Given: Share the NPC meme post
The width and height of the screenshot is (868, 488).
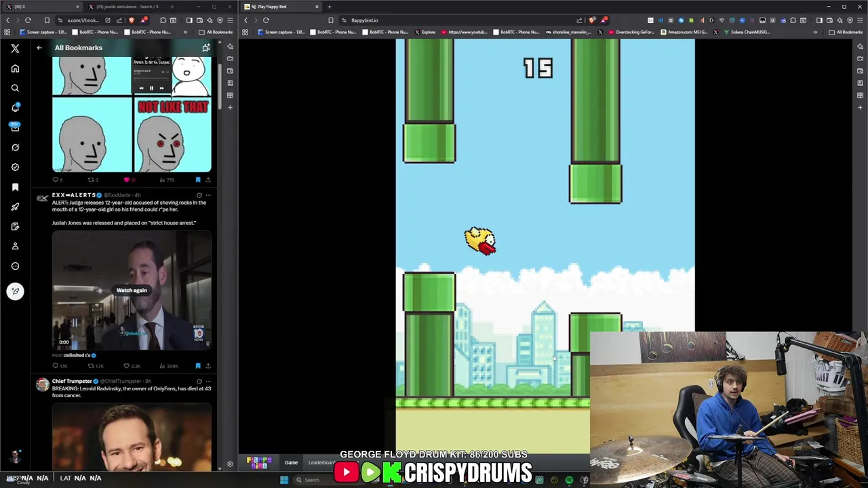Looking at the screenshot, I should click(x=208, y=180).
